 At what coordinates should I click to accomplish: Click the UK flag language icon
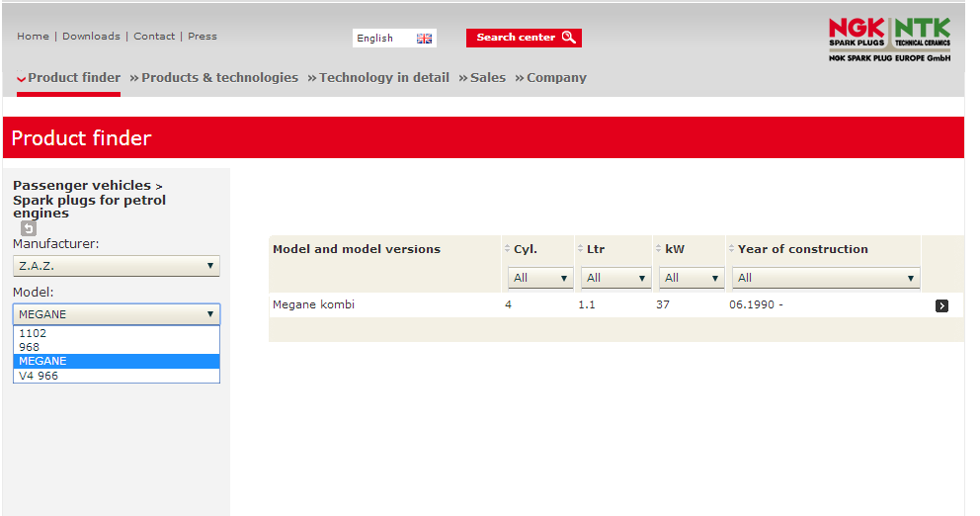pyautogui.click(x=424, y=39)
